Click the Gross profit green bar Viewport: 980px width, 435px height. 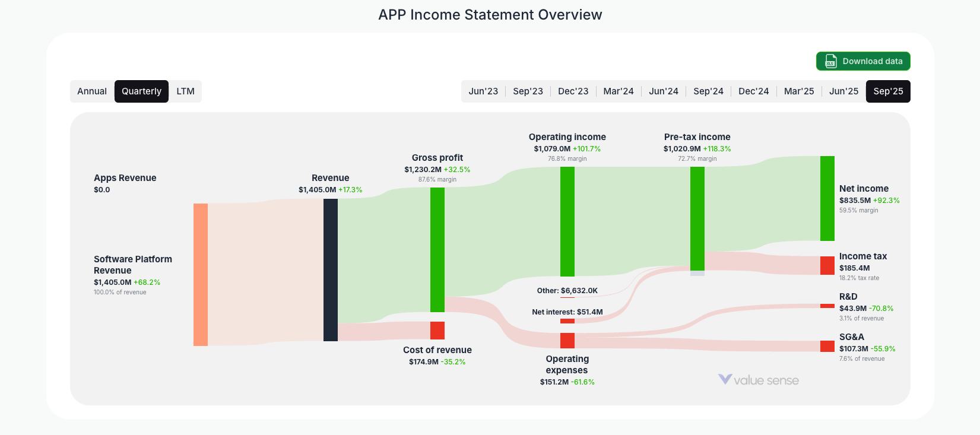pyautogui.click(x=437, y=249)
